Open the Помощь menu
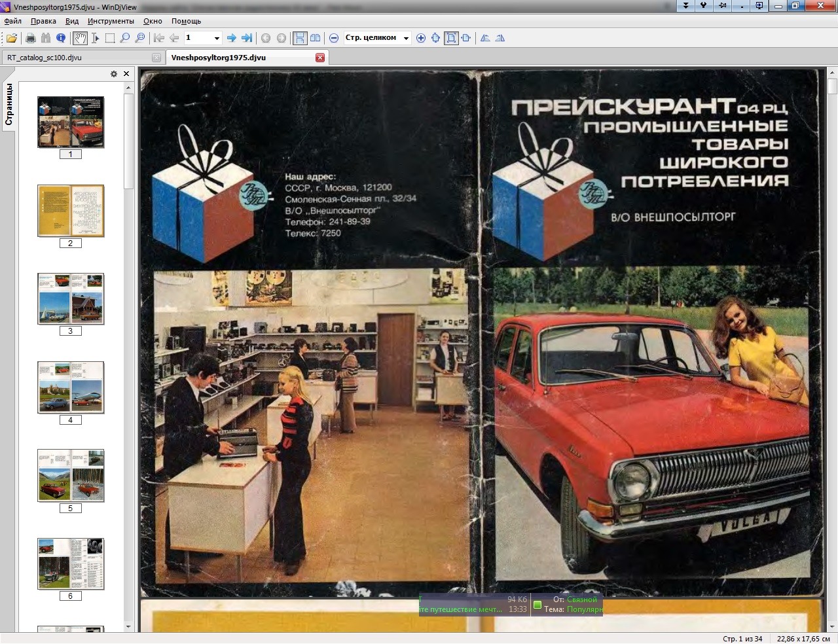838x644 pixels. pos(187,21)
